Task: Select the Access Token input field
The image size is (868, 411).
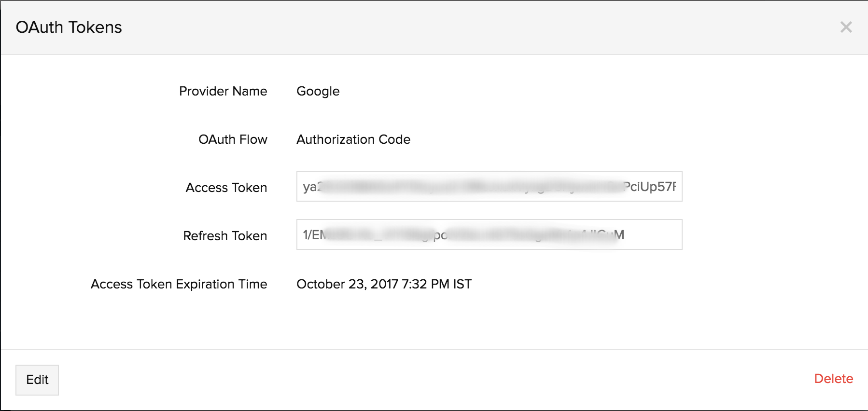Action: tap(489, 187)
